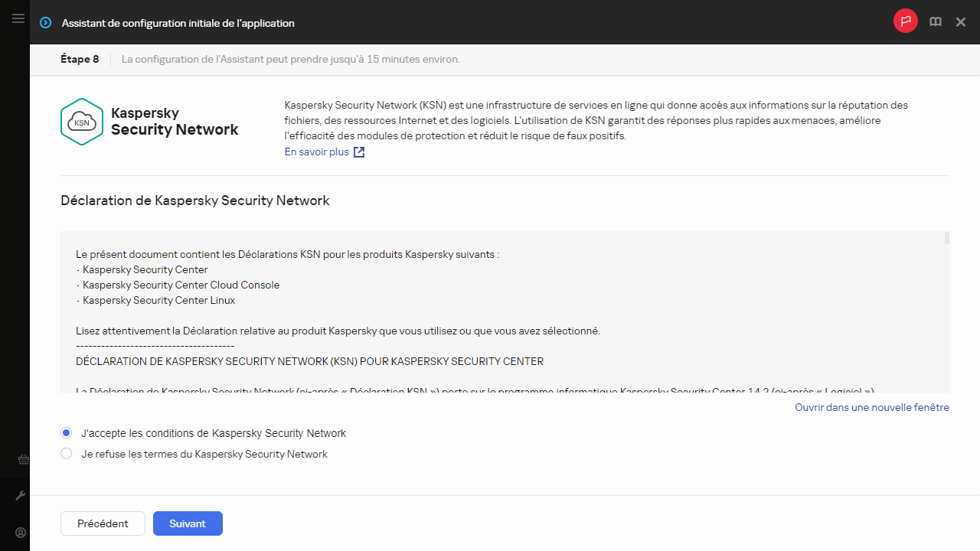Click Ouvrir dans une nouvelle fenêtre link
Image resolution: width=980 pixels, height=551 pixels.
click(871, 408)
